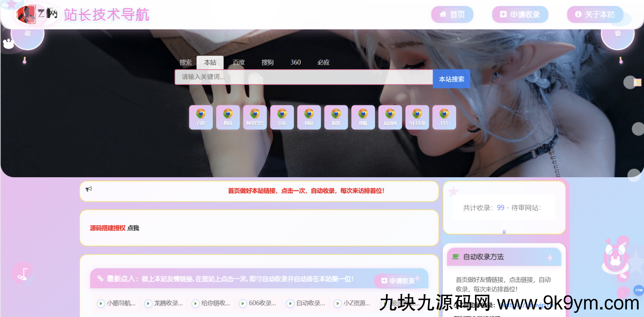Open the 小鹅导航 site link

click(117, 303)
